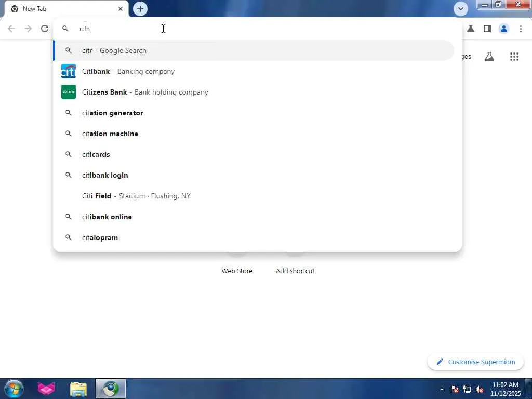Click the back navigation arrow

(11, 29)
